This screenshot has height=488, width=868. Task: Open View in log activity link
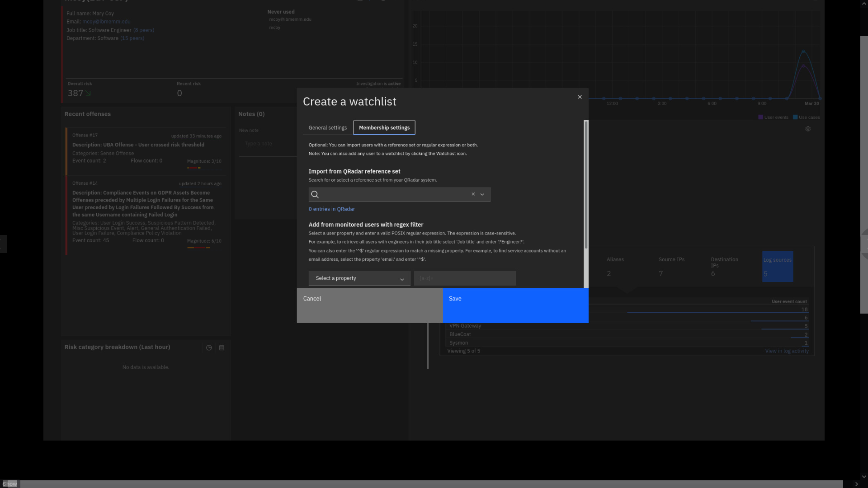click(x=787, y=351)
